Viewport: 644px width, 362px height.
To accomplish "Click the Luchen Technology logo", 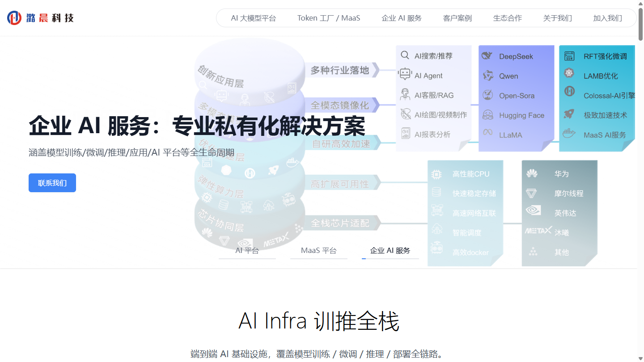I will click(x=40, y=18).
